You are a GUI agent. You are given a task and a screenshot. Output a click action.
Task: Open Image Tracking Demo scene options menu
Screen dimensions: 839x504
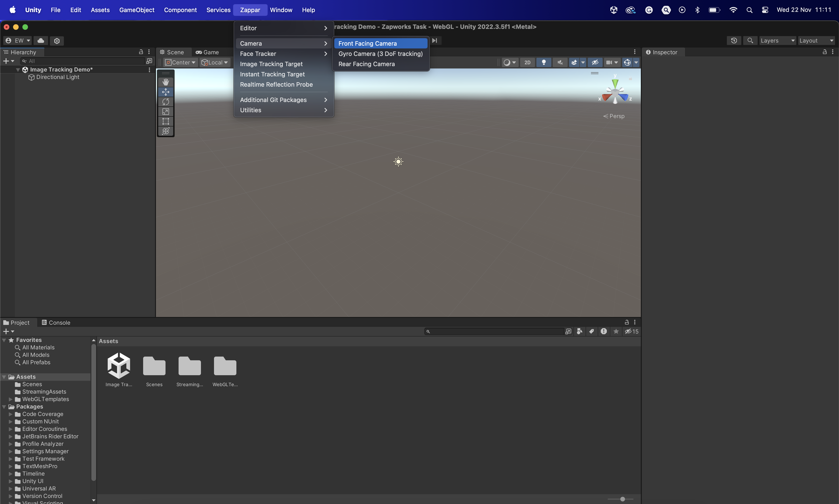tap(149, 70)
